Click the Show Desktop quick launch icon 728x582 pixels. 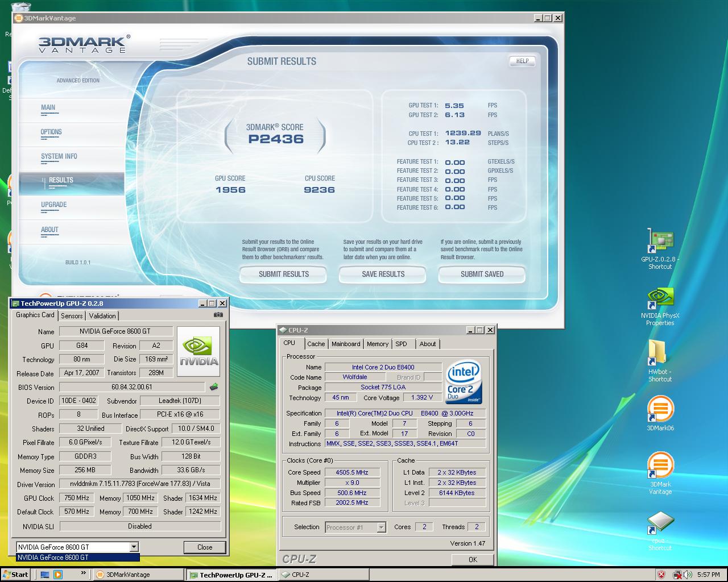coord(44,575)
